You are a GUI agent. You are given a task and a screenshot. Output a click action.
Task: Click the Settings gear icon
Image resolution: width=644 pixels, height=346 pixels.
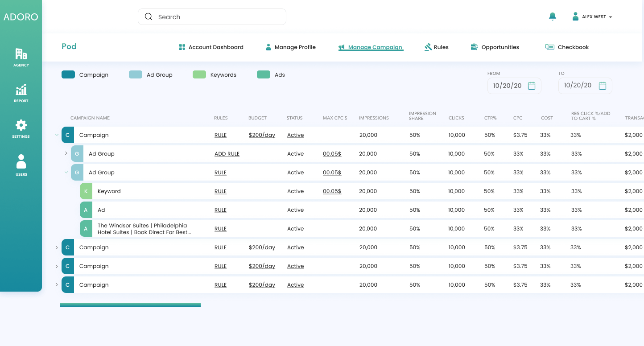click(21, 125)
